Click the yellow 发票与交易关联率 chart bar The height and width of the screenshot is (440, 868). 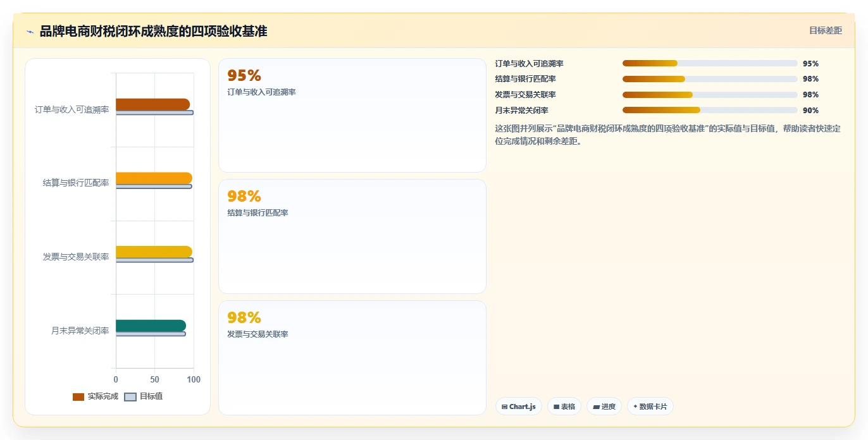click(x=154, y=252)
